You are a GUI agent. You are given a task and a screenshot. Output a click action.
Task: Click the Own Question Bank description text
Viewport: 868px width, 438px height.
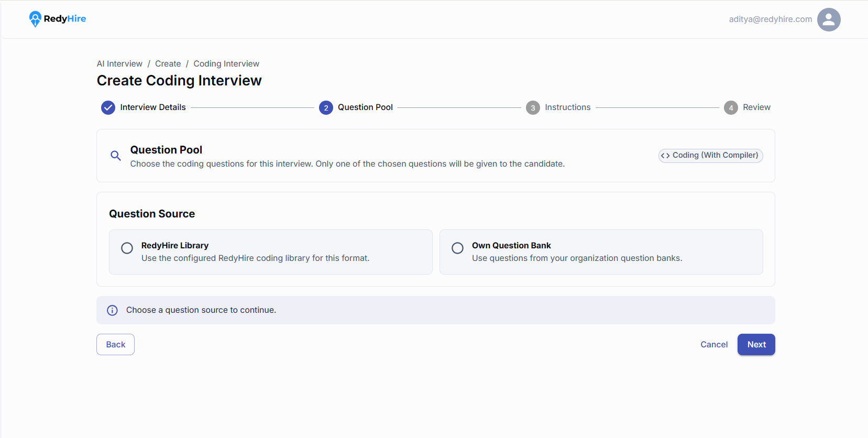pyautogui.click(x=577, y=258)
